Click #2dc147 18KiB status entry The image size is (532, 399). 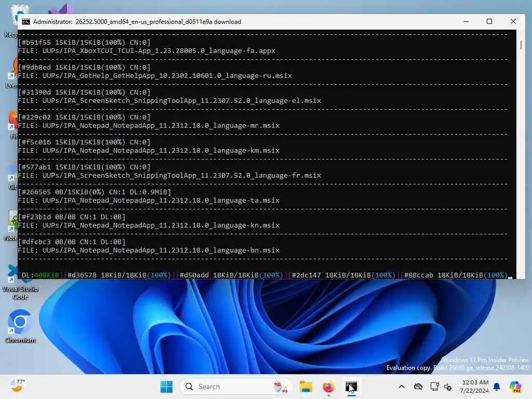[343, 275]
